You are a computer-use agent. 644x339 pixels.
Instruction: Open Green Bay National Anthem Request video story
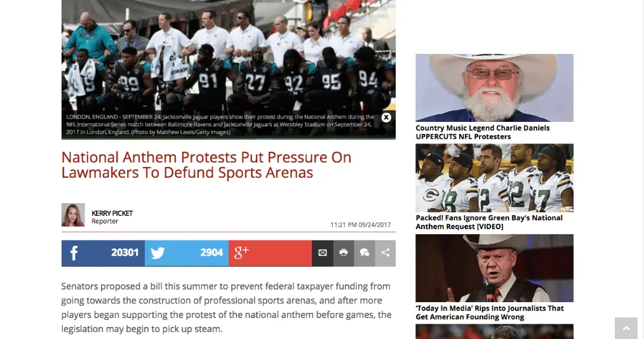[x=489, y=222]
